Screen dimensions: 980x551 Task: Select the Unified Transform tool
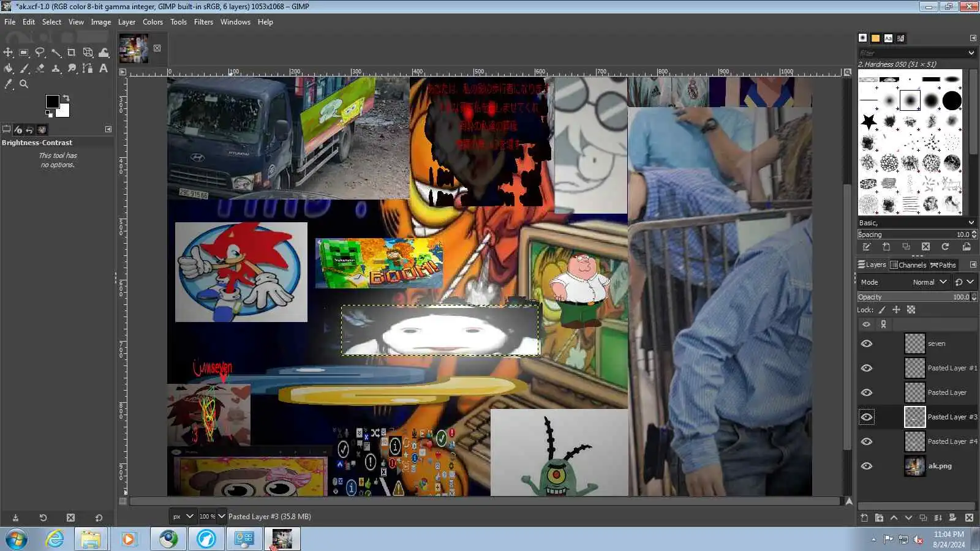point(88,53)
